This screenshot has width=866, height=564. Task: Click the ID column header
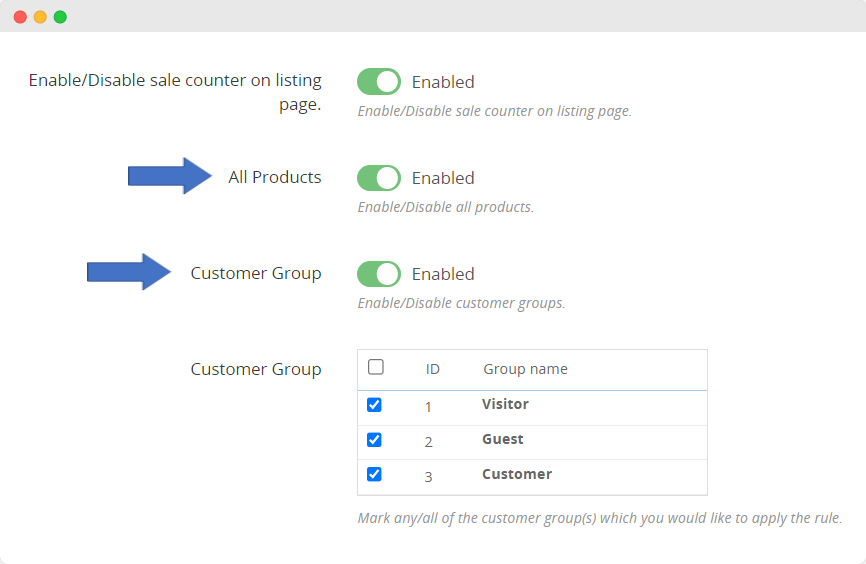[x=433, y=369]
